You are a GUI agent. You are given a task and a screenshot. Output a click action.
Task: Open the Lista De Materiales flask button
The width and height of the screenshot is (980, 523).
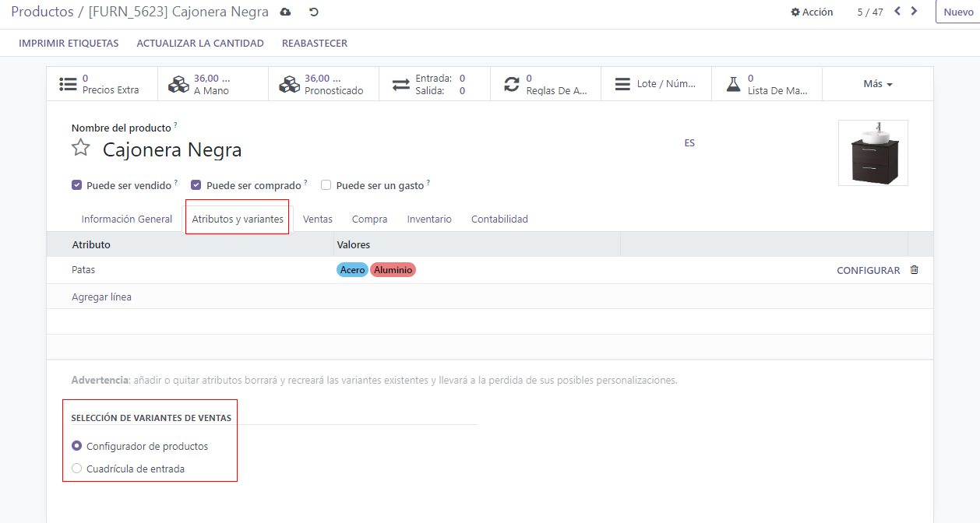pyautogui.click(x=767, y=84)
